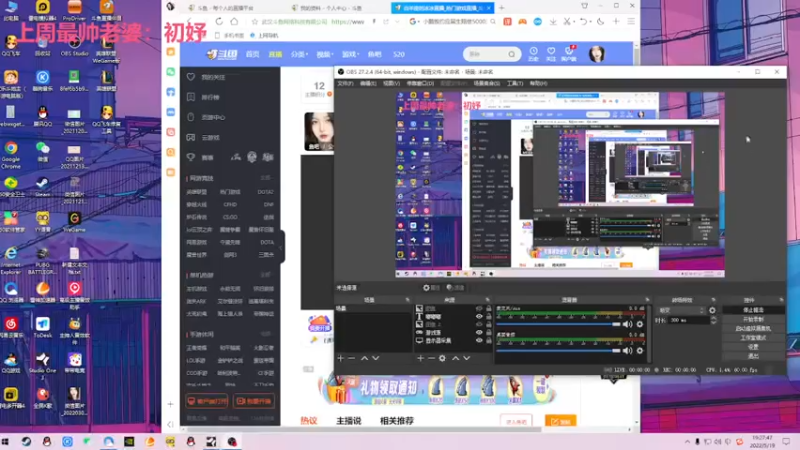Collapse the Douyu sidebar via edge handle
Screen dimensions: 800x450
pos(281,247)
